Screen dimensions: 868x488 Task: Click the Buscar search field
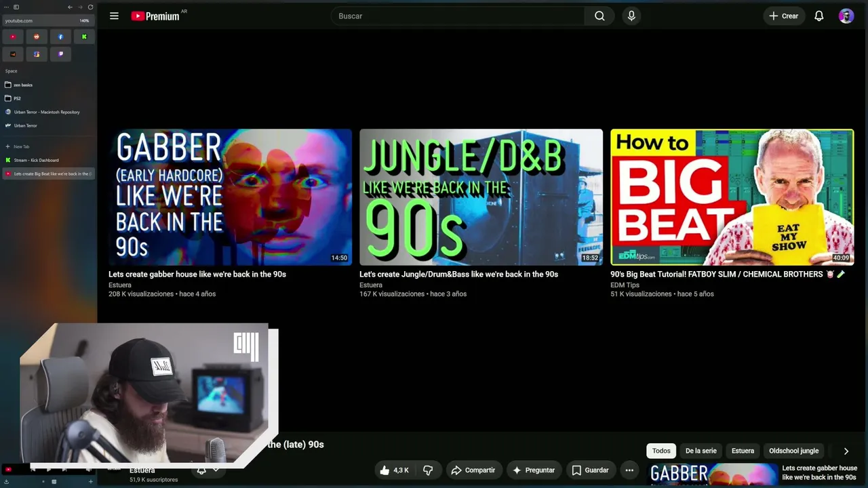458,16
